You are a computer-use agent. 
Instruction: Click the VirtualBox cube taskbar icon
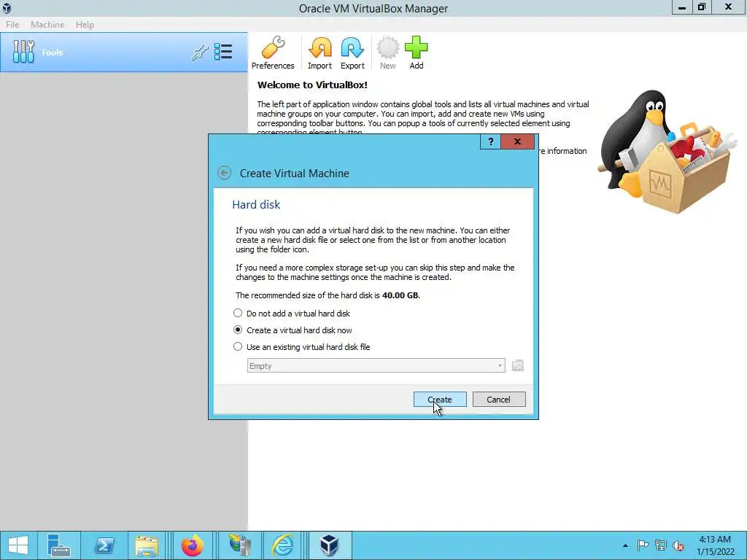329,545
